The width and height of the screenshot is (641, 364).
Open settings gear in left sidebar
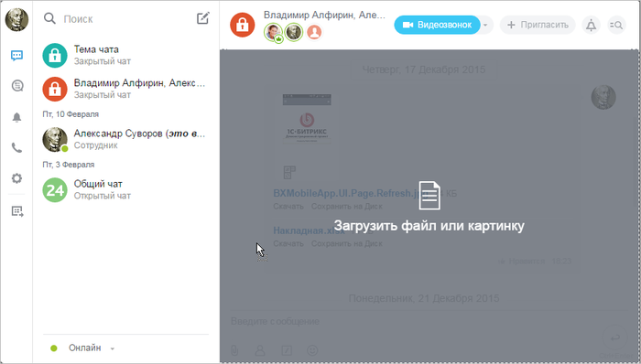pos(16,178)
